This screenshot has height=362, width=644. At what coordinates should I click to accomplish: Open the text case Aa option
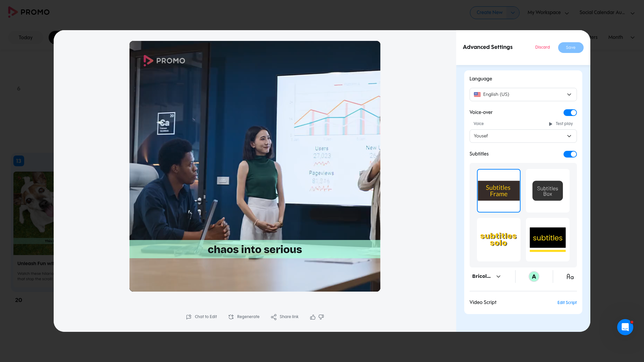570,277
